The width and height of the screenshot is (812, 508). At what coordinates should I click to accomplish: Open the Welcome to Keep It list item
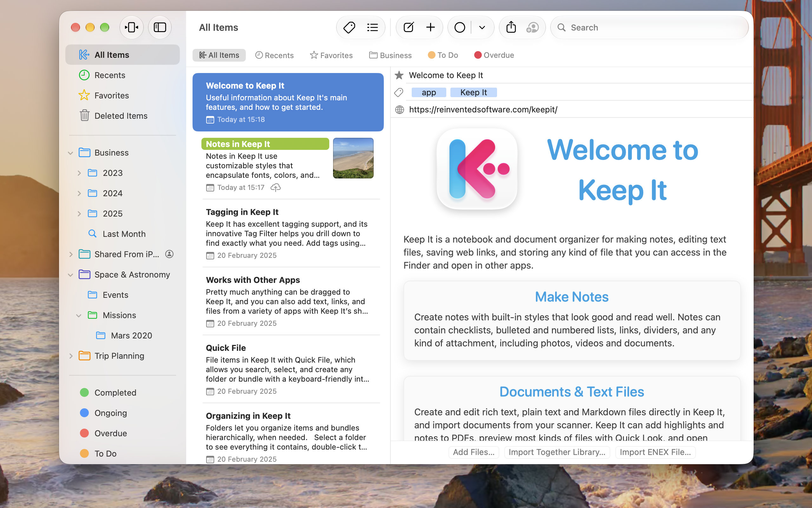click(288, 102)
